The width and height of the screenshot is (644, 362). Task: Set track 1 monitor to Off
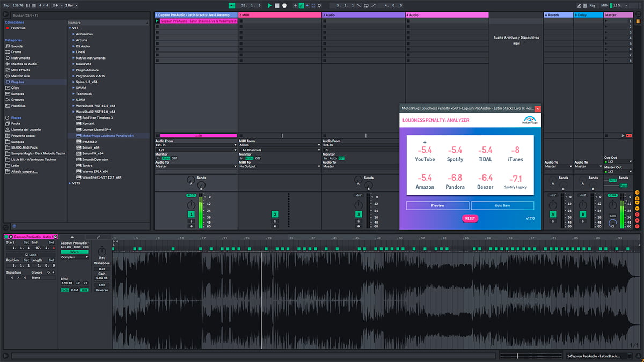[x=174, y=158]
